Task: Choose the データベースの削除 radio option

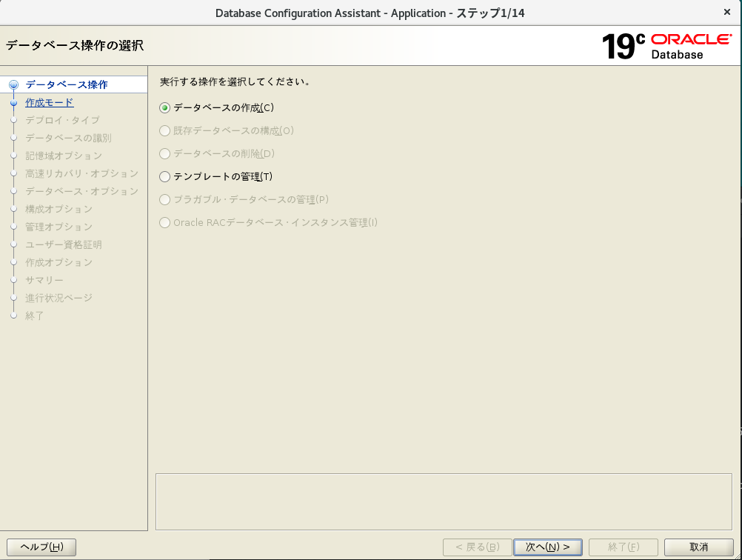Action: (165, 153)
